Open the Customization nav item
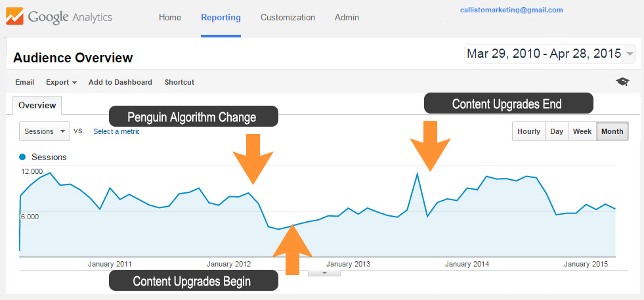 coord(288,18)
